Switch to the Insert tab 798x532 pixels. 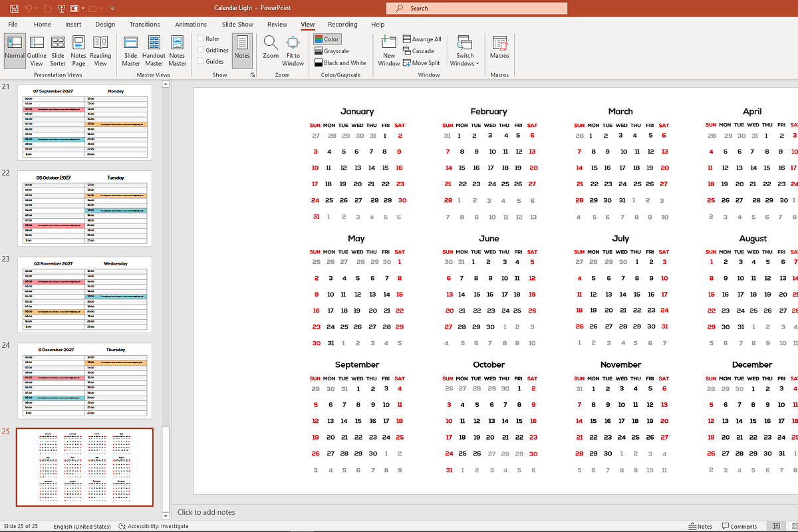(73, 25)
